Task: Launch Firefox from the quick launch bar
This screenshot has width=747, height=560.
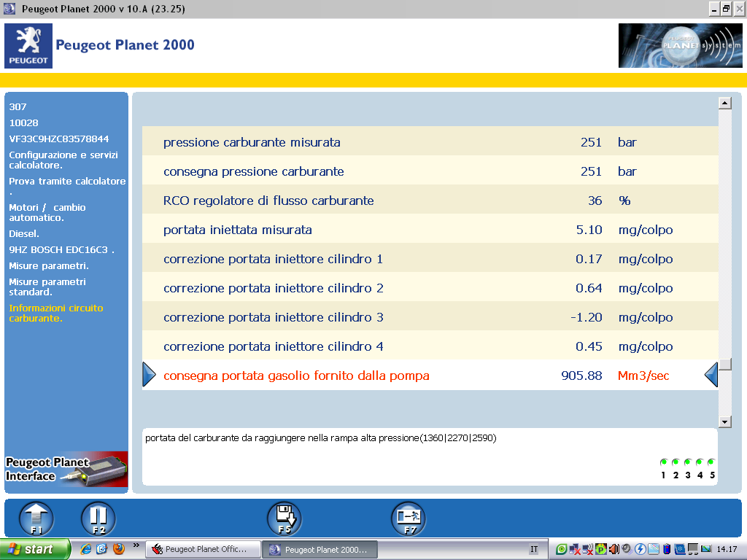Action: point(118,549)
